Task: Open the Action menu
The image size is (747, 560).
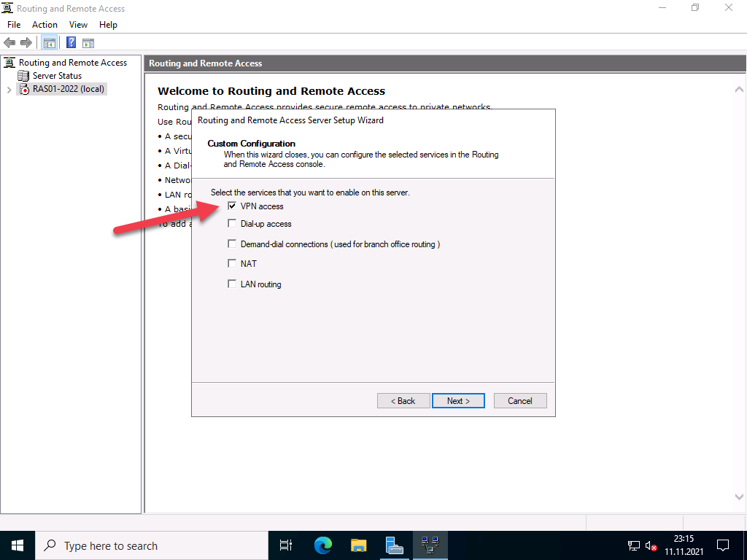Action: point(44,25)
